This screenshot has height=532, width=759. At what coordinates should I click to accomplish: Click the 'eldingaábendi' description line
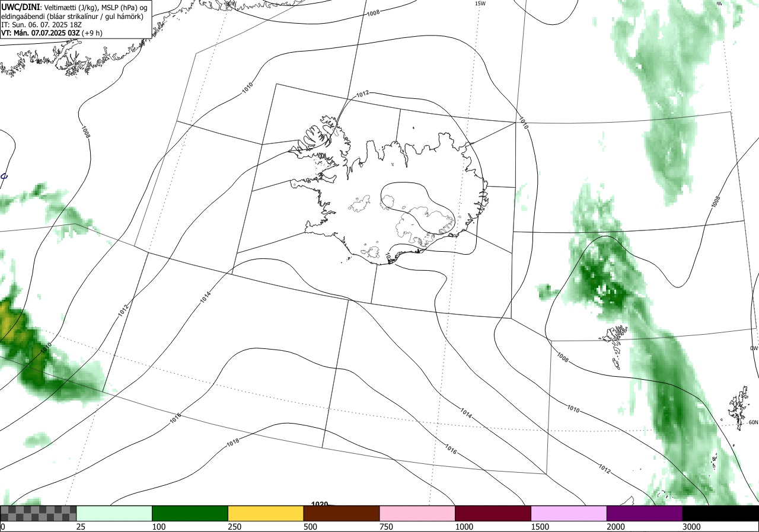72,16
